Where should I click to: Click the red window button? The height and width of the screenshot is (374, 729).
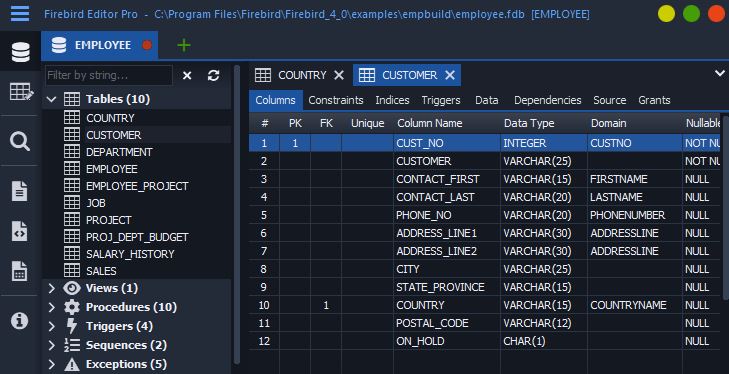click(x=716, y=13)
